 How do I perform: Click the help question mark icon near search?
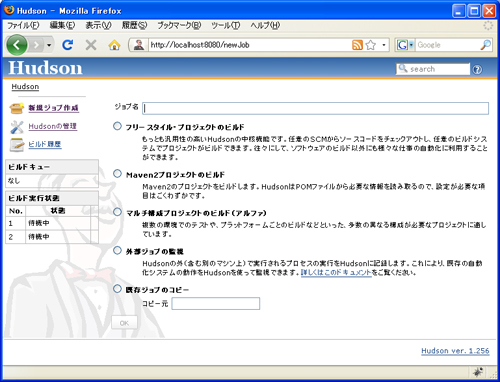(477, 69)
